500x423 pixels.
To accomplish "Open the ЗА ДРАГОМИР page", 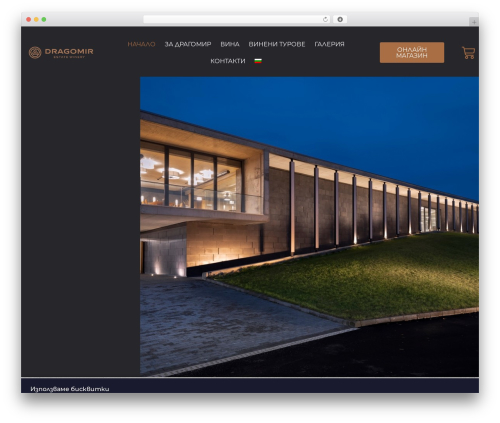I will [188, 44].
